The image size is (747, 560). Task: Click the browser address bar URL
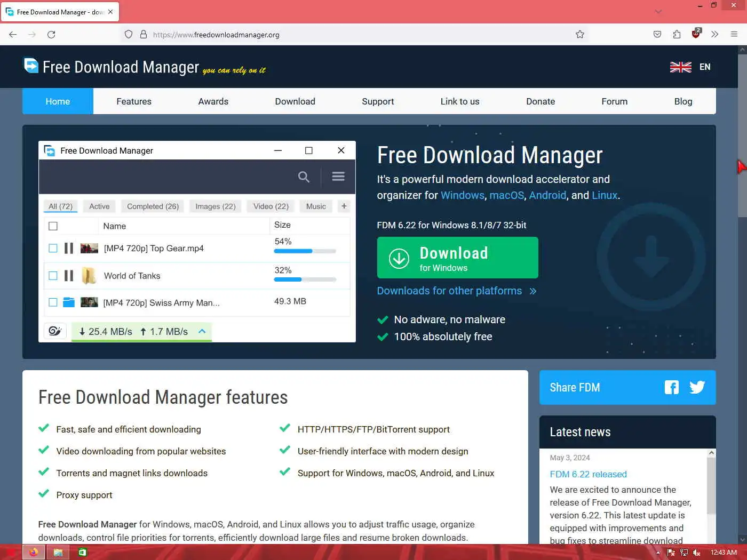(x=216, y=35)
